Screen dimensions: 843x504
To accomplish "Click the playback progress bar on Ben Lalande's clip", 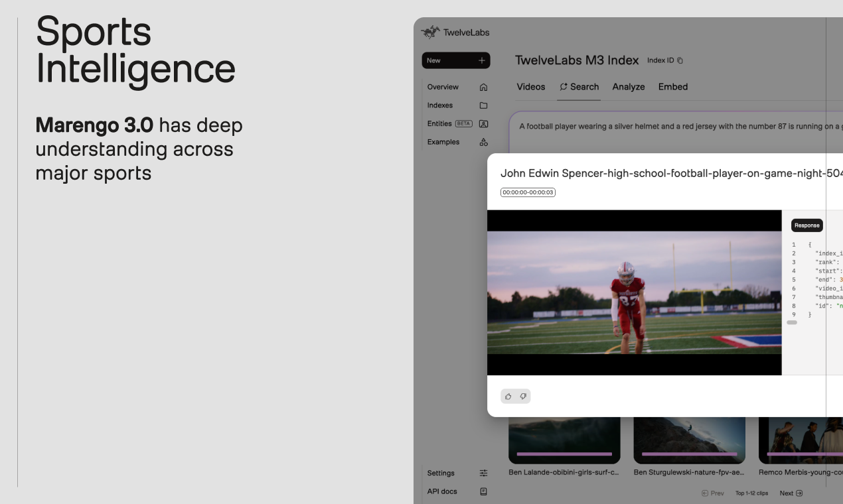I will tap(564, 454).
